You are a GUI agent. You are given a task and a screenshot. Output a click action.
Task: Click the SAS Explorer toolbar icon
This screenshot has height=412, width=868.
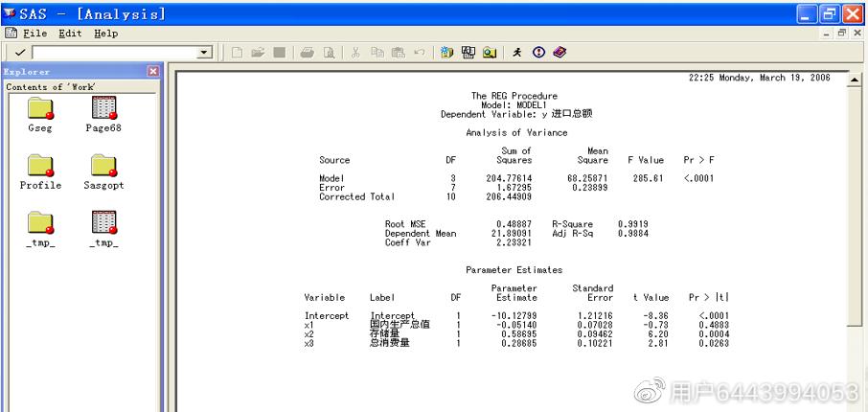click(468, 53)
